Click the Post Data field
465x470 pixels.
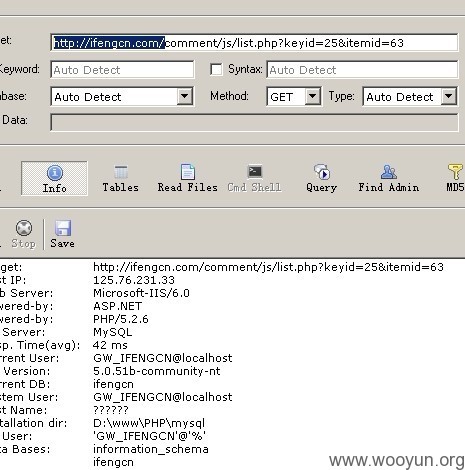pos(254,122)
